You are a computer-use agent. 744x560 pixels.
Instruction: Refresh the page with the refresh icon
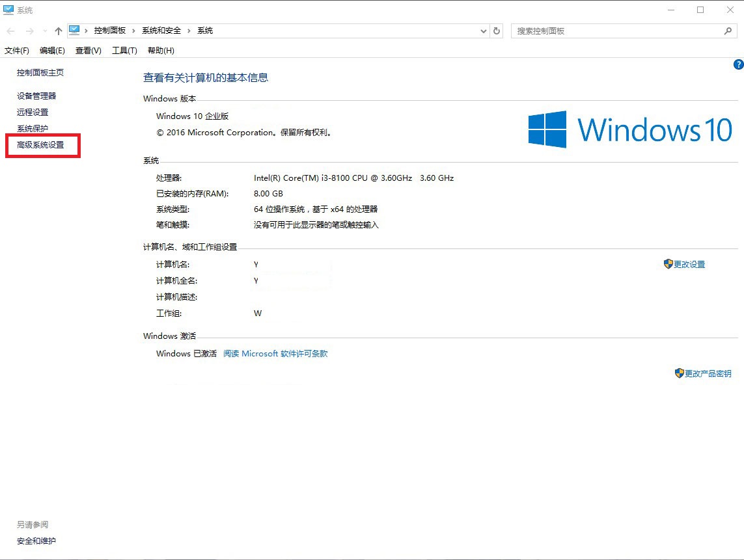click(x=496, y=31)
